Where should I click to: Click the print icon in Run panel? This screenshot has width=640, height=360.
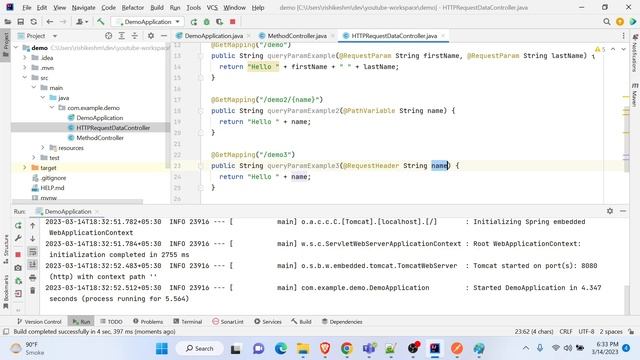pyautogui.click(x=33, y=278)
